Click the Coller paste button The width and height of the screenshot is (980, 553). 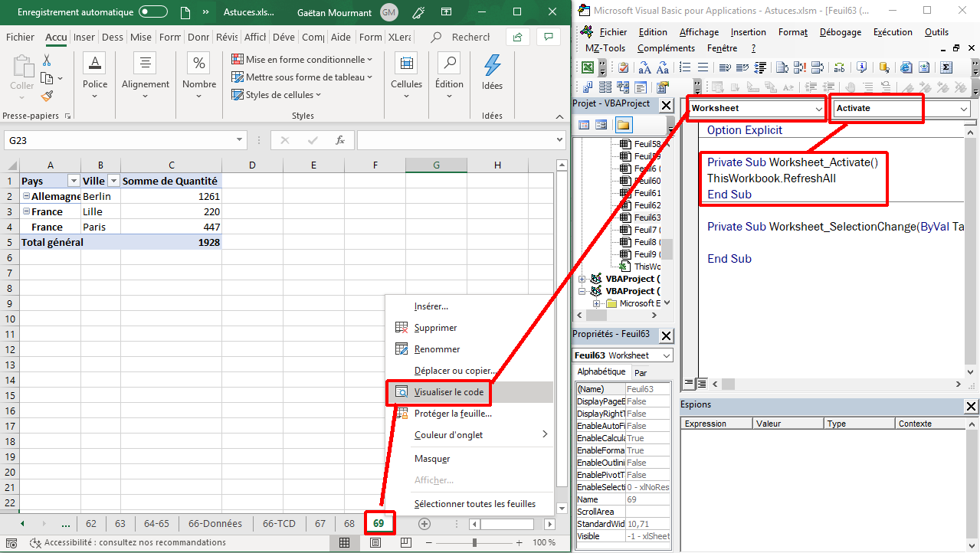pos(21,77)
